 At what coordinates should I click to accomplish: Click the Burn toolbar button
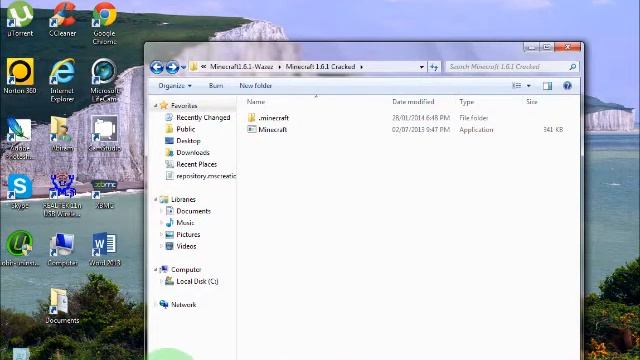pos(216,86)
